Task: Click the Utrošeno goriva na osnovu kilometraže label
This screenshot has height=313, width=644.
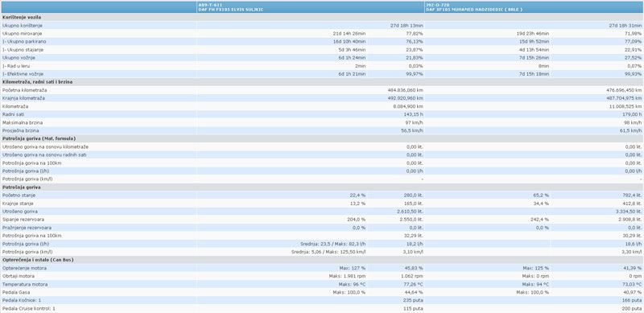Action: pyautogui.click(x=45, y=146)
